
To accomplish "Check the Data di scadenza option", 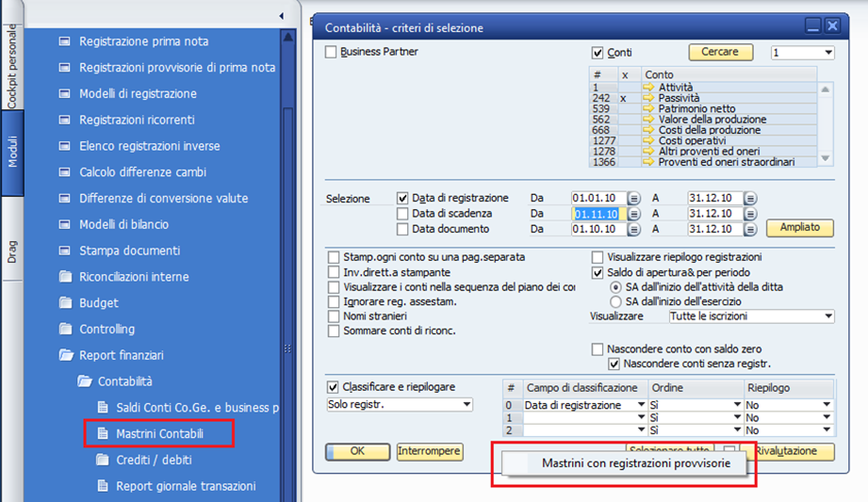I will (x=402, y=214).
